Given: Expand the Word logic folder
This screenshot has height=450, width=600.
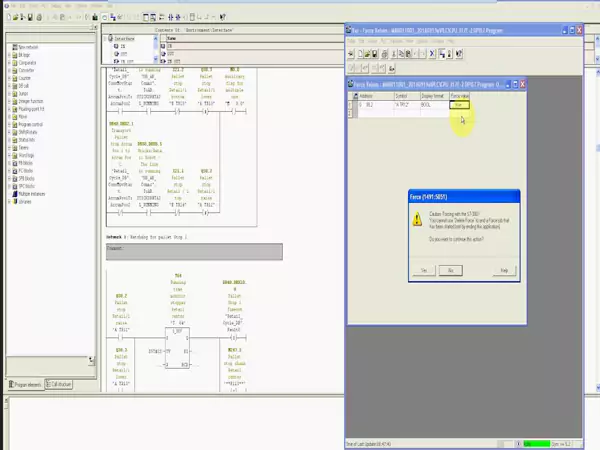Looking at the screenshot, I should tap(9, 155).
